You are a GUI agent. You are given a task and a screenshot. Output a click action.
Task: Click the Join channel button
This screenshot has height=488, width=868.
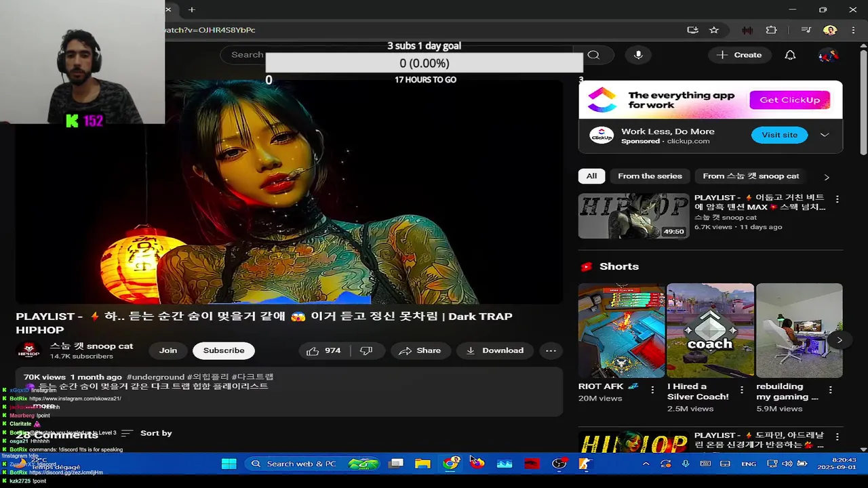(168, 350)
